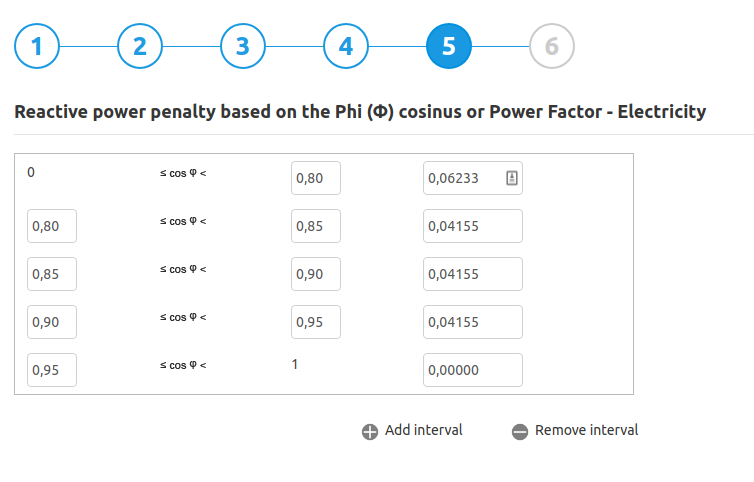Go to wizard step 4

pos(346,46)
